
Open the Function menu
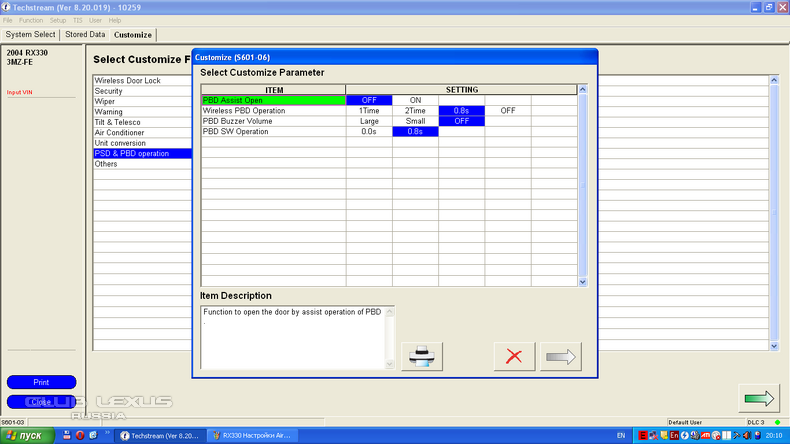coord(31,20)
